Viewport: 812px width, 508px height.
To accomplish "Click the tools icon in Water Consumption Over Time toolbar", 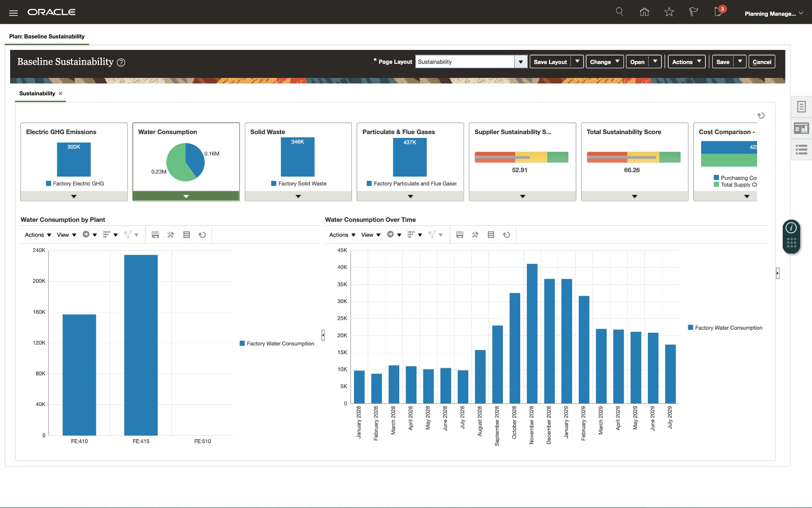I will [x=475, y=235].
